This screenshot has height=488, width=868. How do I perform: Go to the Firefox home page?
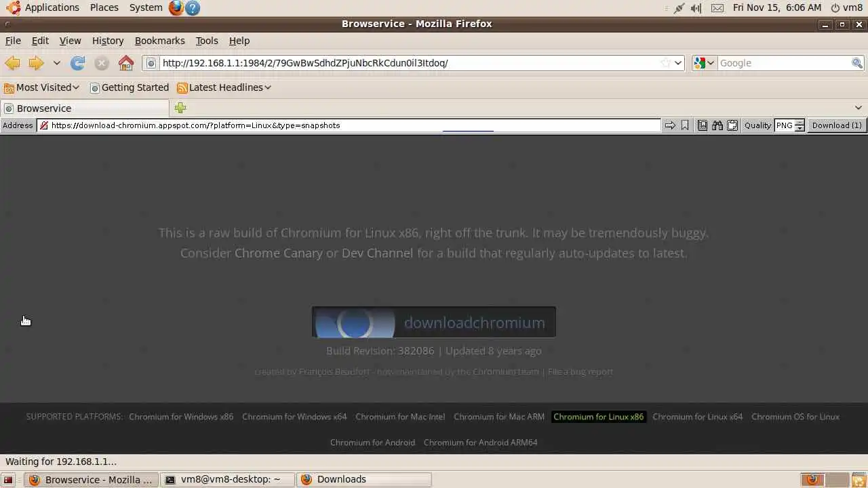pyautogui.click(x=126, y=63)
